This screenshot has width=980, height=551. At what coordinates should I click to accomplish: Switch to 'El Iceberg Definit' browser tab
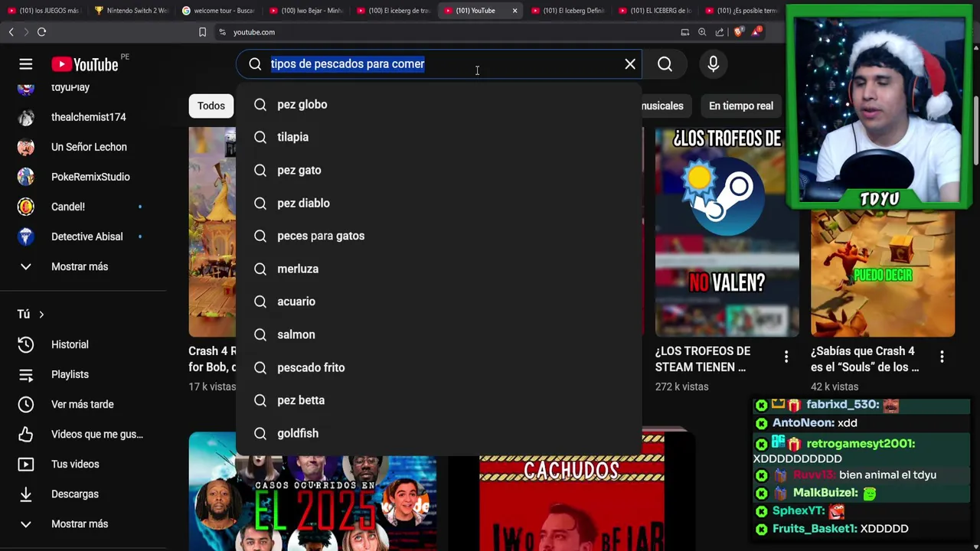(567, 11)
